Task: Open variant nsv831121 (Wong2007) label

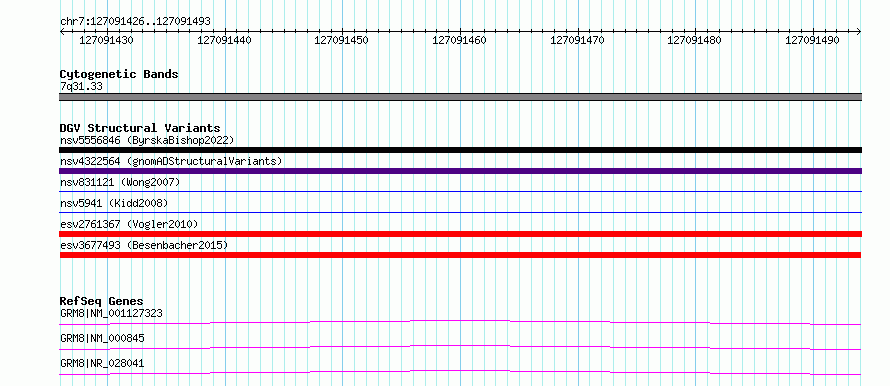Action: click(x=120, y=182)
